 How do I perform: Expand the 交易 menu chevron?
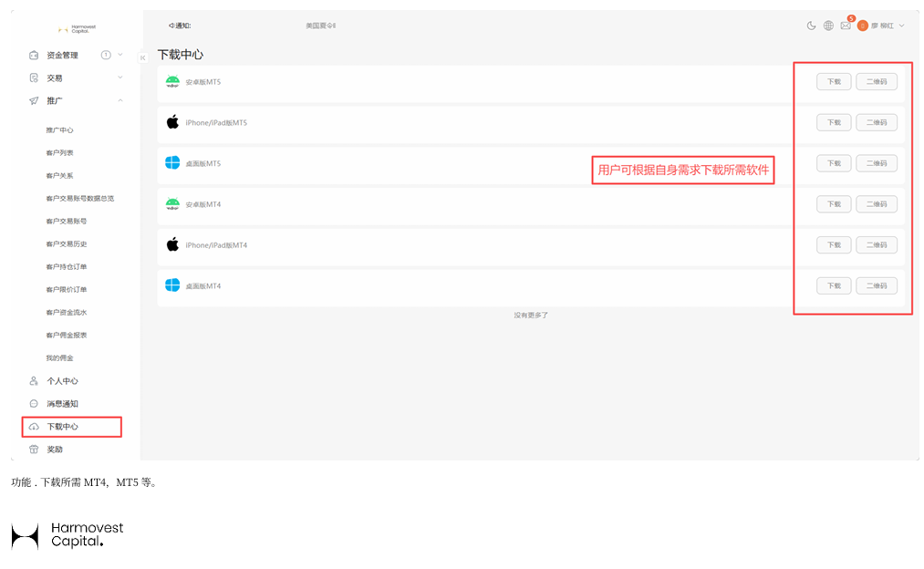[120, 78]
